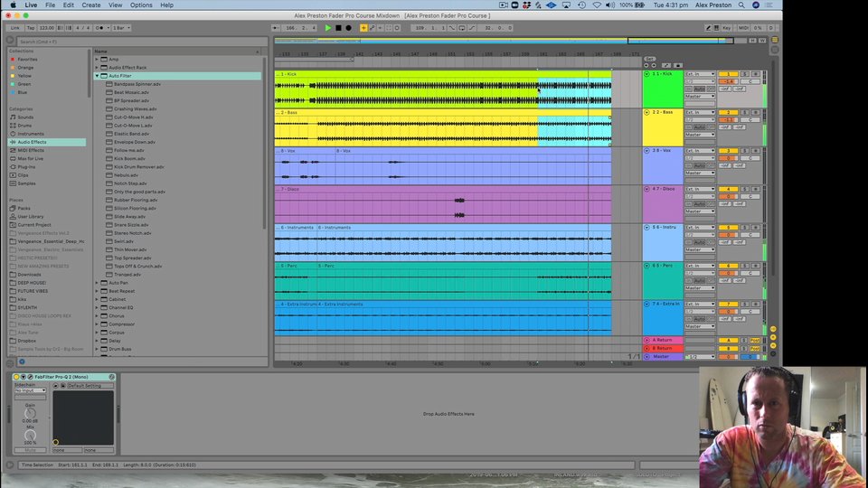The image size is (868, 488).
Task: Open the Drums category
Action: coord(24,126)
